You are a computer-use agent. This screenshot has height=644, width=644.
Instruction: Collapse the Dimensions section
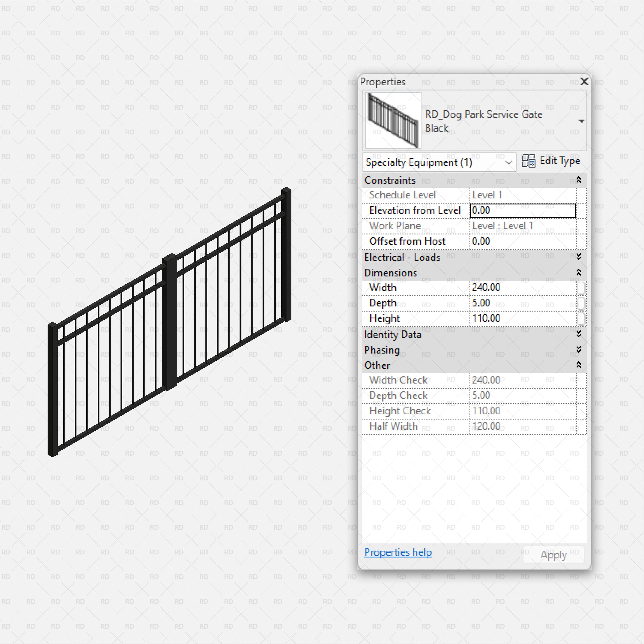(579, 272)
